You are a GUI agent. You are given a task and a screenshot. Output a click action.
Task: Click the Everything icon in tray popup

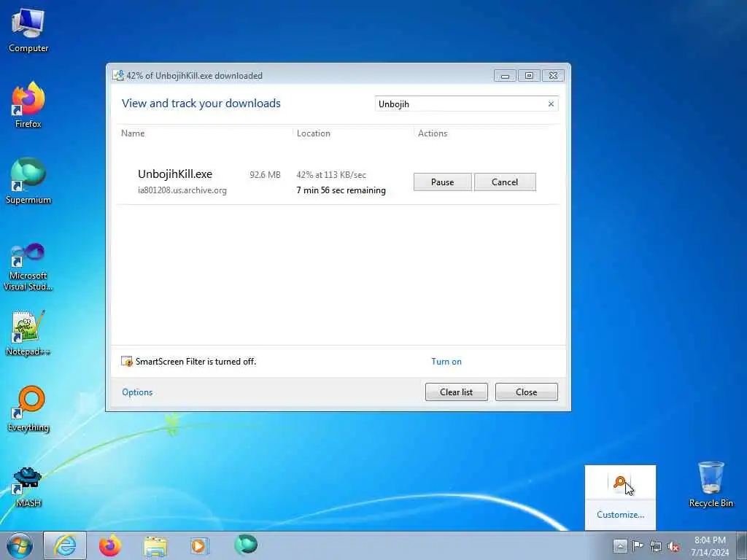[x=619, y=483]
